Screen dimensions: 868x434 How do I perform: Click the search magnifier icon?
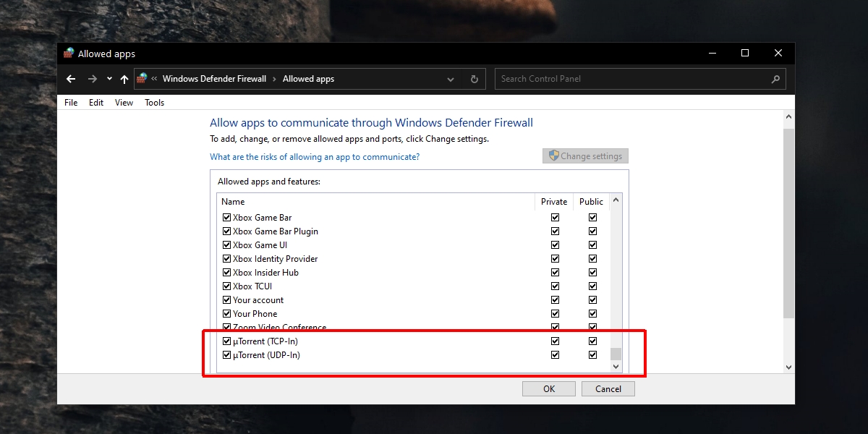coord(775,79)
